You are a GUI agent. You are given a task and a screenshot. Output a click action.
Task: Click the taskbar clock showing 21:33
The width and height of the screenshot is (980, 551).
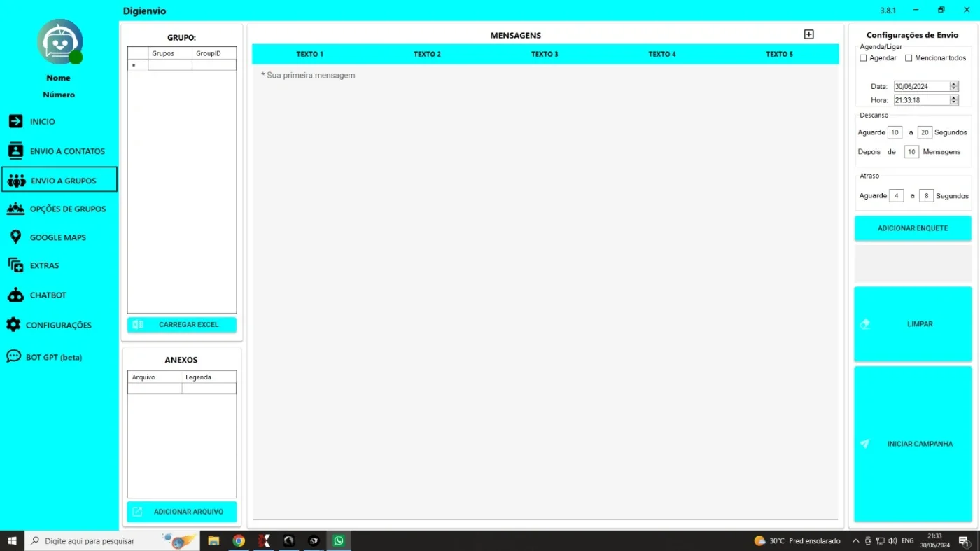(x=934, y=541)
